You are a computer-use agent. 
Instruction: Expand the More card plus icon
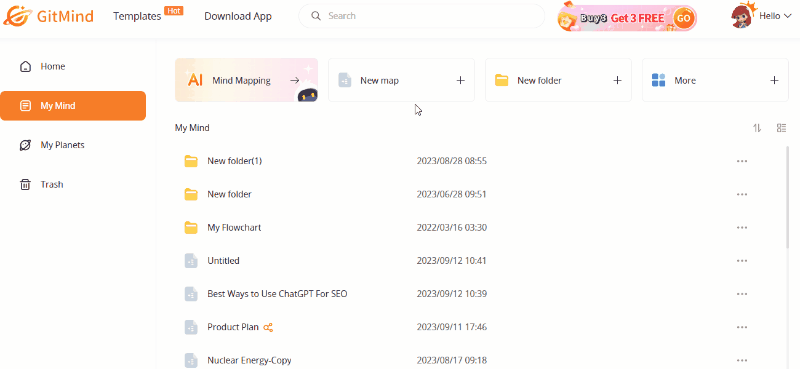pos(774,80)
